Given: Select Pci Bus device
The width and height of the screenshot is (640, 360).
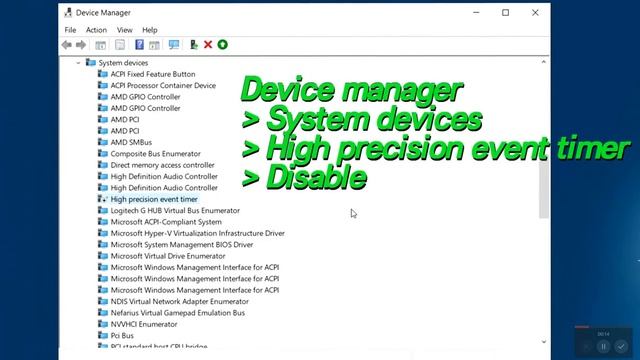Looking at the screenshot, I should (x=122, y=336).
